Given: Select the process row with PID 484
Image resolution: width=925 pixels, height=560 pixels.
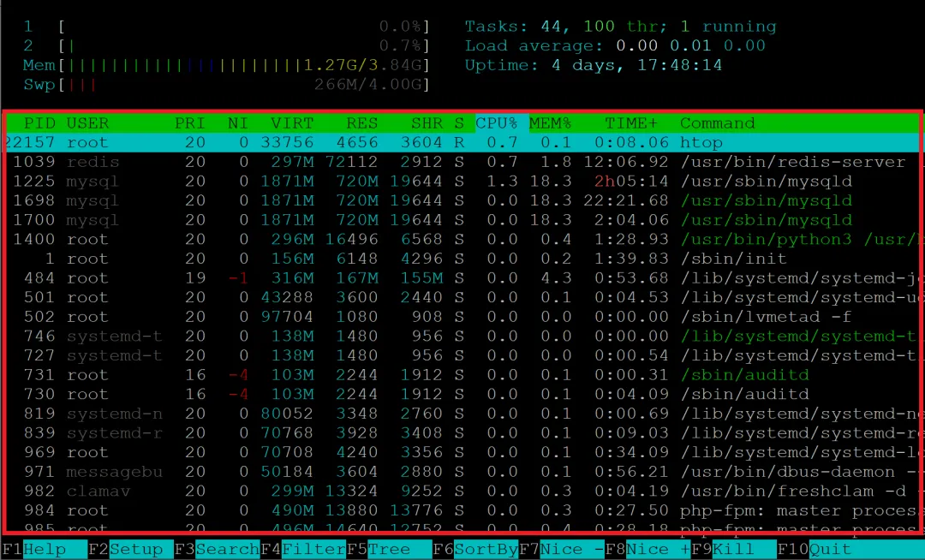Looking at the screenshot, I should 462,278.
